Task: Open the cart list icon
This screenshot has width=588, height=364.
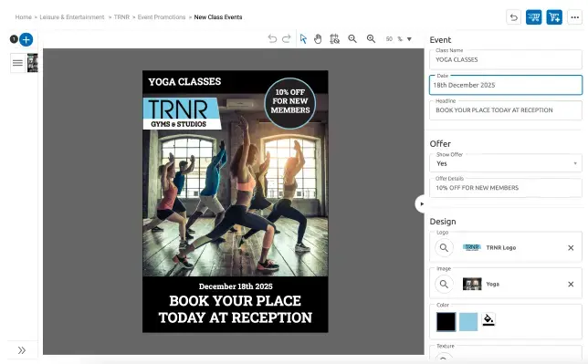Action: click(533, 17)
